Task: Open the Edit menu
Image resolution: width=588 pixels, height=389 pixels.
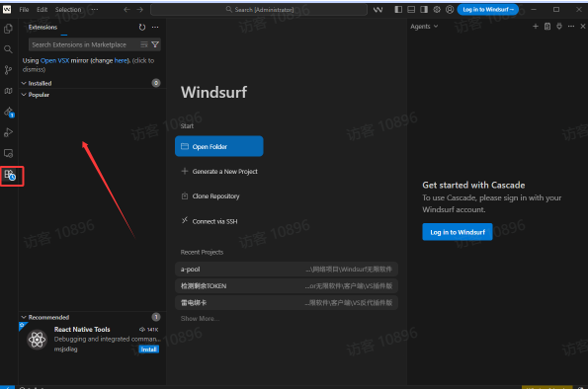Action: [42, 9]
